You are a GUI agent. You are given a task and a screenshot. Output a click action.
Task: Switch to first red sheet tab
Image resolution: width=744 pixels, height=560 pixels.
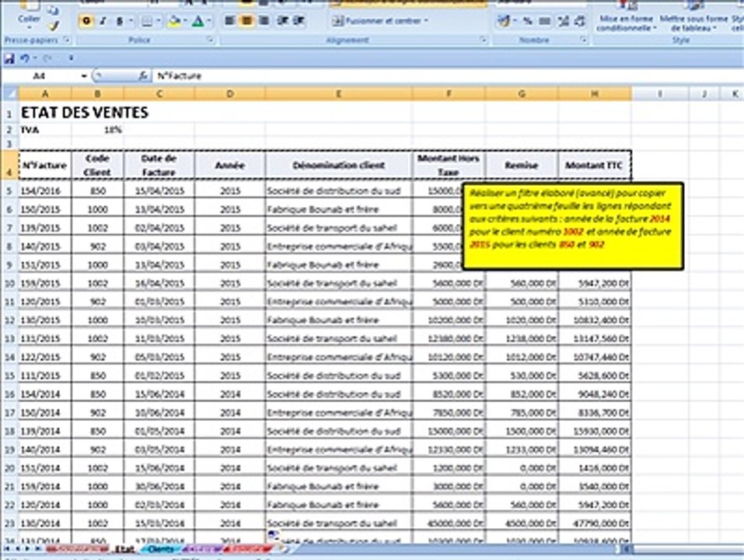[x=77, y=549]
